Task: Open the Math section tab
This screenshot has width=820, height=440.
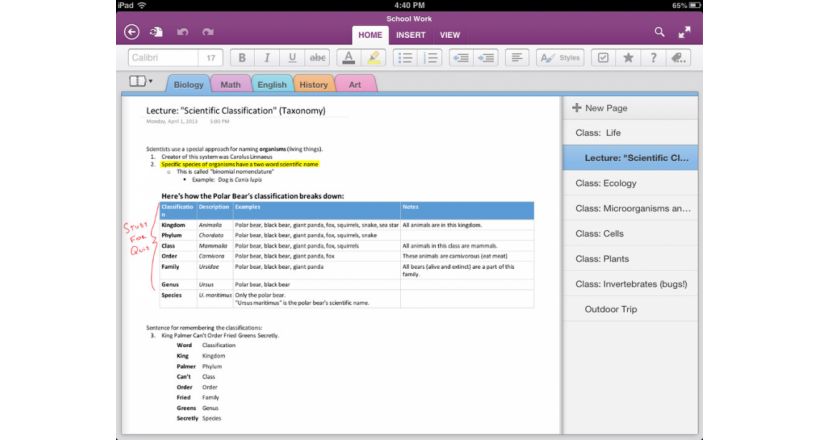Action: tap(231, 84)
